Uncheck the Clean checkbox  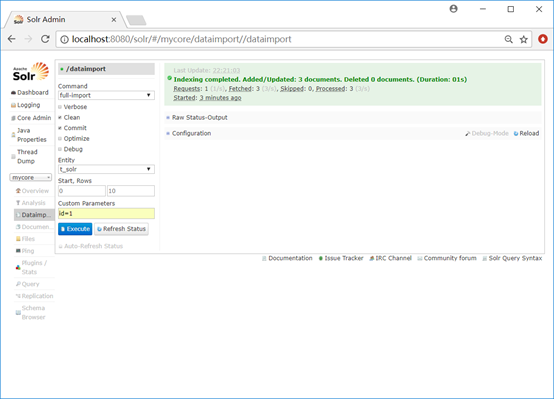pos(60,117)
